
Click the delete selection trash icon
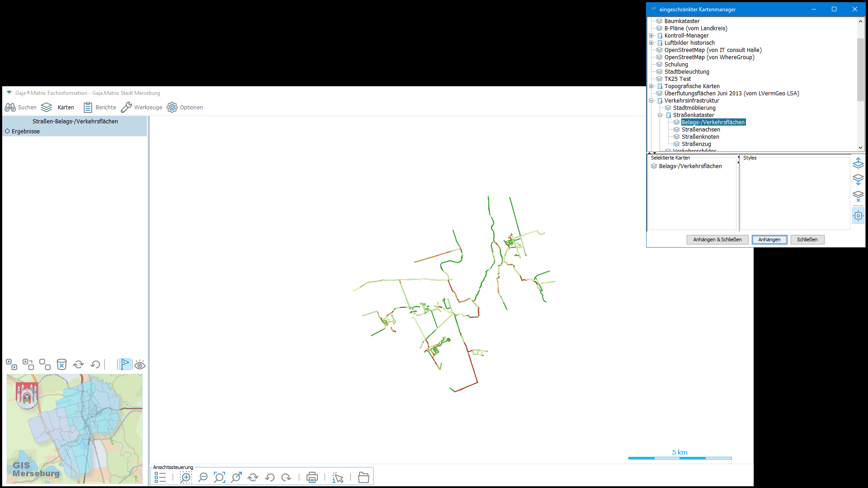[x=61, y=364]
